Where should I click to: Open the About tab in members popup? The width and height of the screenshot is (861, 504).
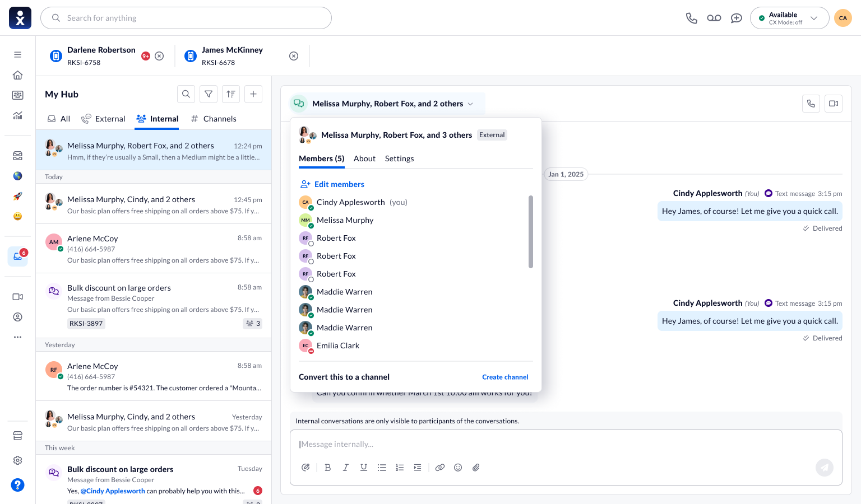(364, 158)
